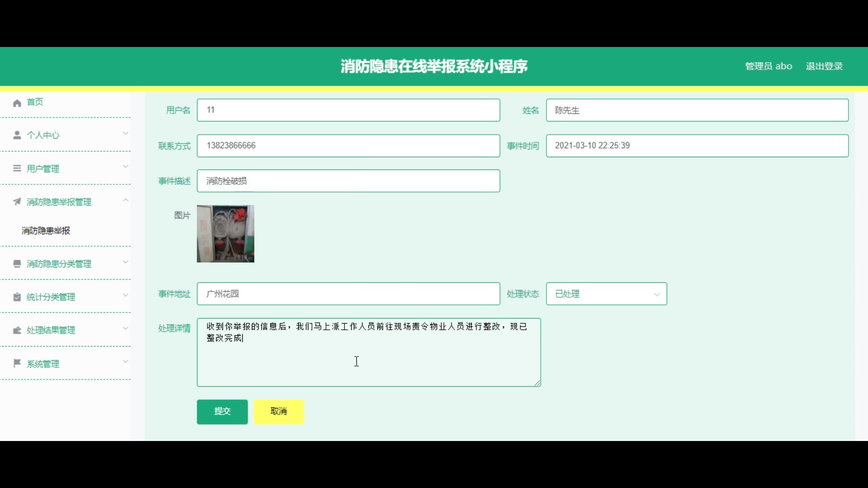Open the 处理状态 dropdown showing 已处理
This screenshot has width=868, height=488.
pyautogui.click(x=606, y=294)
